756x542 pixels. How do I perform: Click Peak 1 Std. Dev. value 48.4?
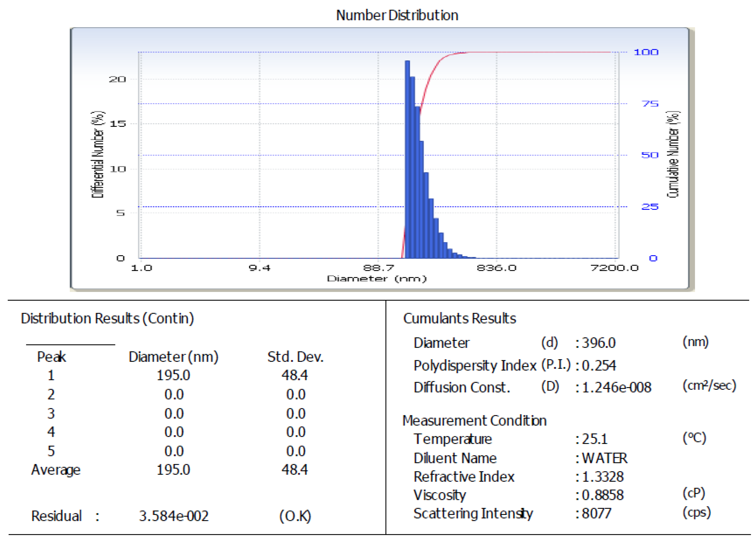295,375
